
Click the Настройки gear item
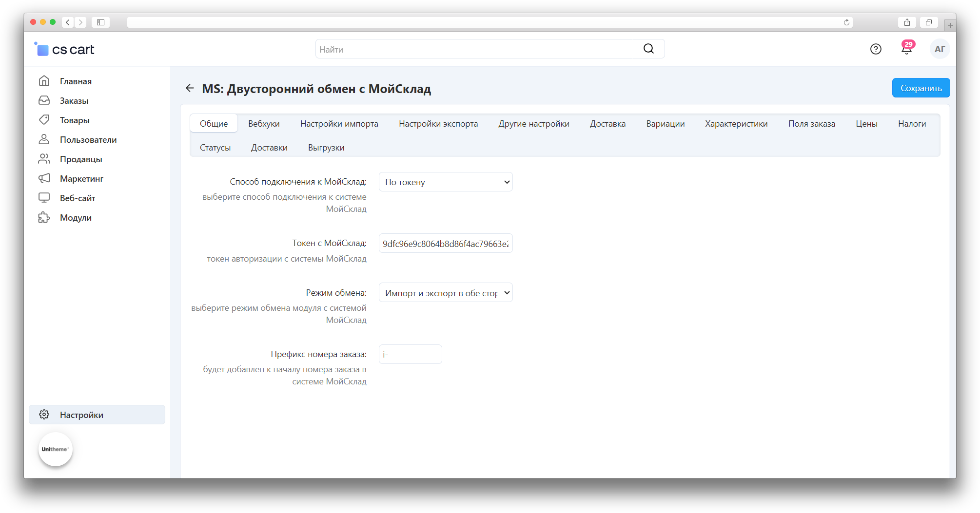81,415
